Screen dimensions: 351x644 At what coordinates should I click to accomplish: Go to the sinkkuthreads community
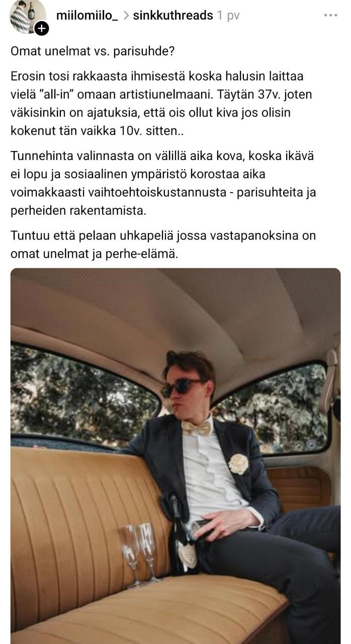click(173, 16)
